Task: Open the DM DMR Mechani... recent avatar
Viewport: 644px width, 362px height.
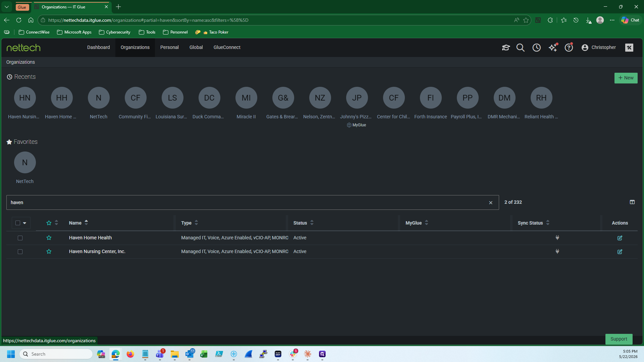Action: click(504, 98)
